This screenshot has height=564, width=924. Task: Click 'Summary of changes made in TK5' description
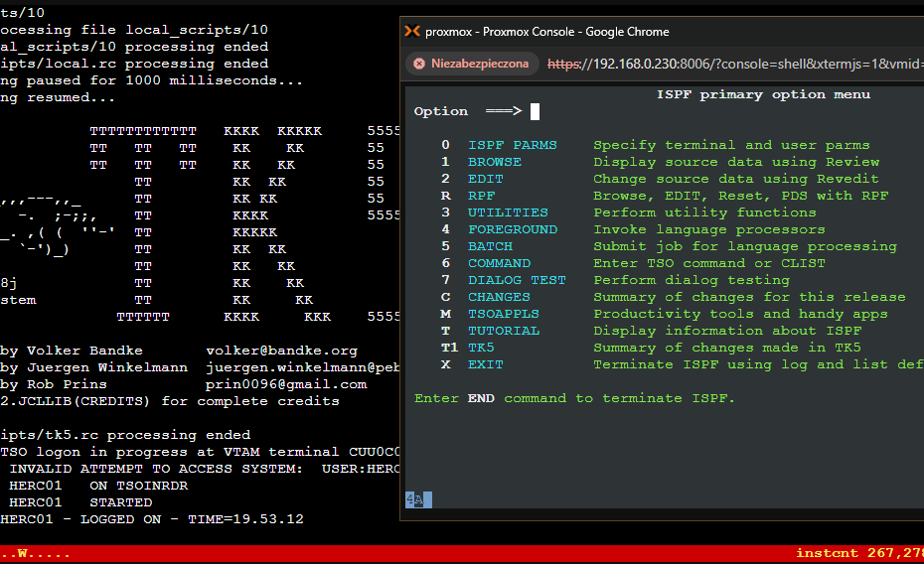(x=727, y=348)
